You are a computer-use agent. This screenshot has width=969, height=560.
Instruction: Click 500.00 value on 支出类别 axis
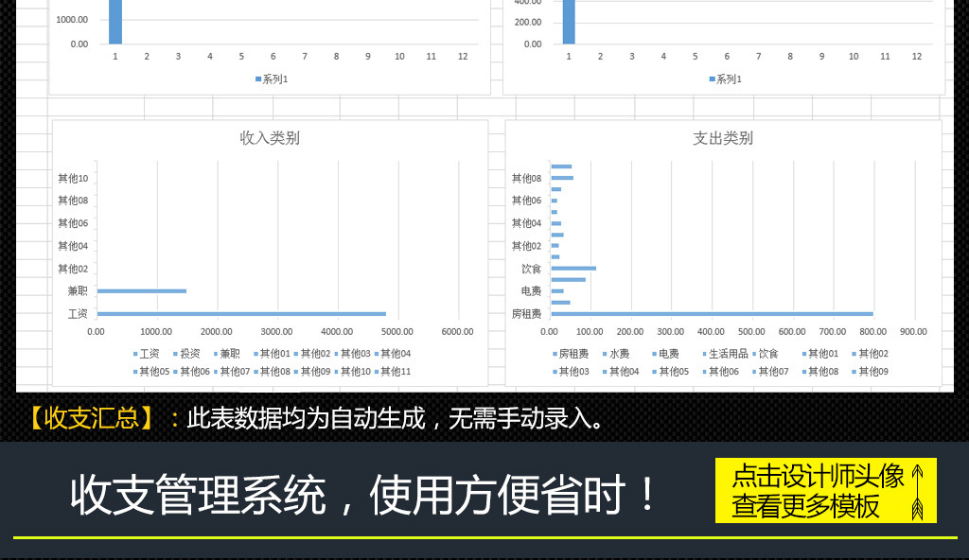(x=751, y=332)
